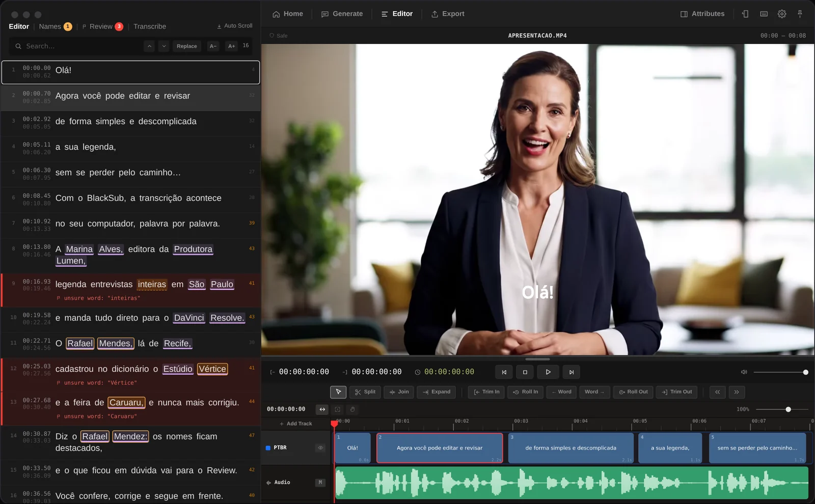815x504 pixels.
Task: Click the Join subtitles tool
Action: 399,392
